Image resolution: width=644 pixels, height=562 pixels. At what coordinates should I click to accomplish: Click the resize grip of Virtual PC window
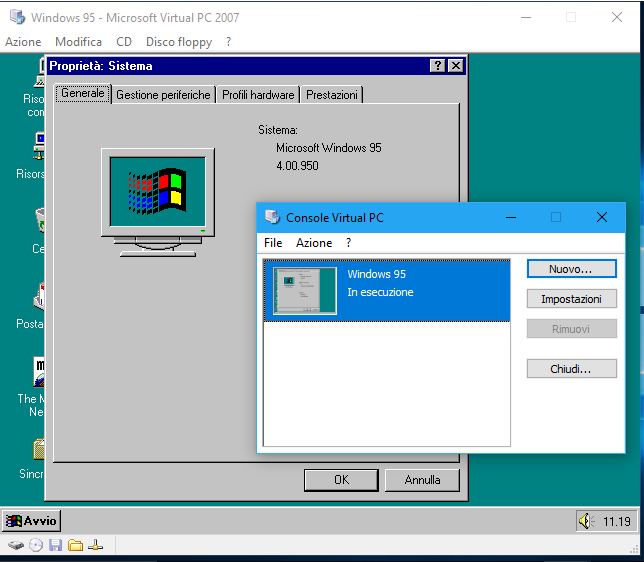[636, 548]
